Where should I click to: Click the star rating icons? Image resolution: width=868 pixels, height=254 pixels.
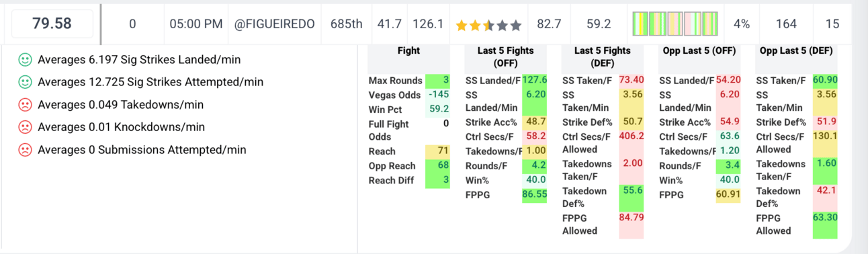click(488, 25)
